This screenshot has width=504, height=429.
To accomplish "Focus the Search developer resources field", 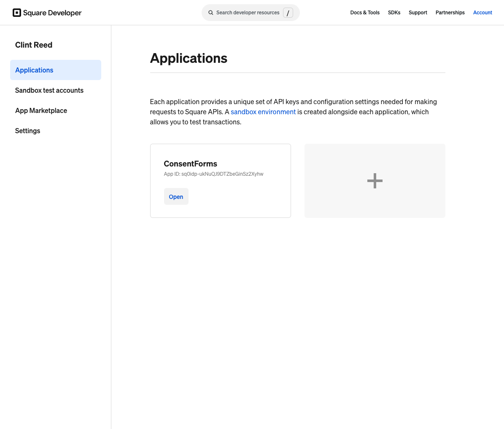I will (251, 13).
